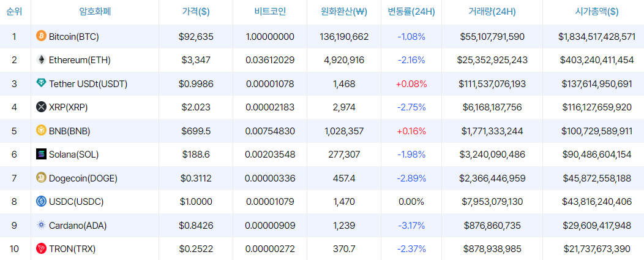
Task: Click USDC change value 0.00%
Action: pyautogui.click(x=411, y=202)
